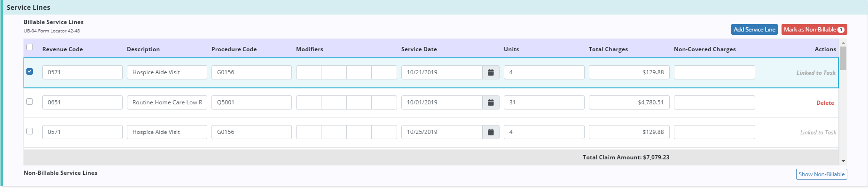Viewport: 868px width, 188px height.
Task: Open calendar picker for 10/21/2019 service date
Action: pos(491,72)
